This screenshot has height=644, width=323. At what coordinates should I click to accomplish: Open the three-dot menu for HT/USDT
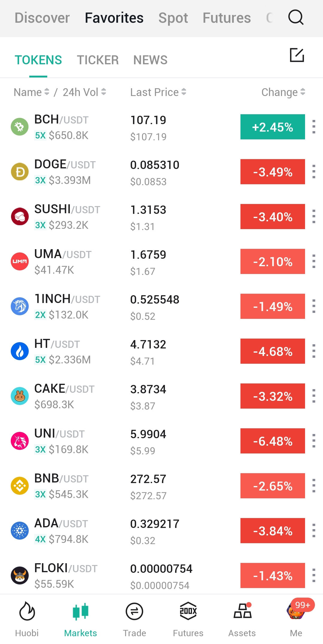(314, 351)
